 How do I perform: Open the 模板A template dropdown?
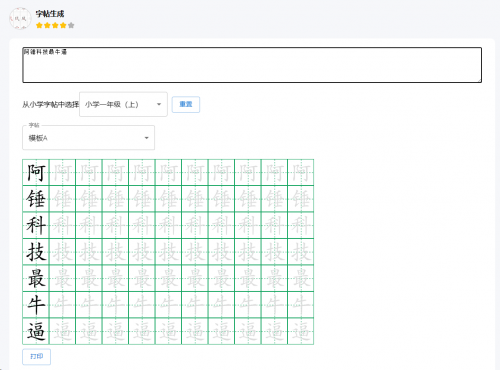click(x=88, y=138)
